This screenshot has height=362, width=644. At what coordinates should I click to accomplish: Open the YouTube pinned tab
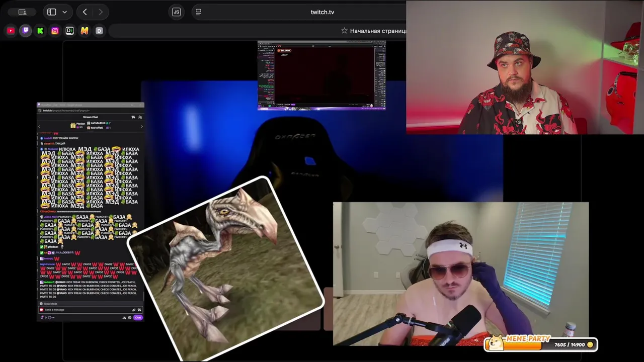[11, 31]
